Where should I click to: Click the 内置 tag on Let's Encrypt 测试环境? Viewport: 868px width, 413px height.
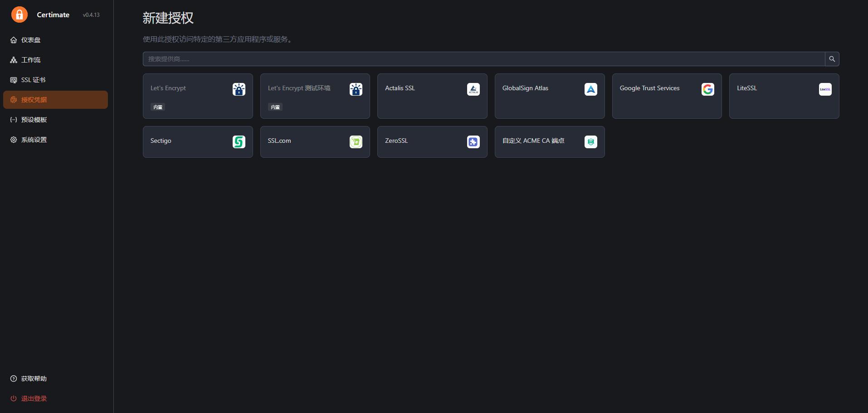pos(275,107)
